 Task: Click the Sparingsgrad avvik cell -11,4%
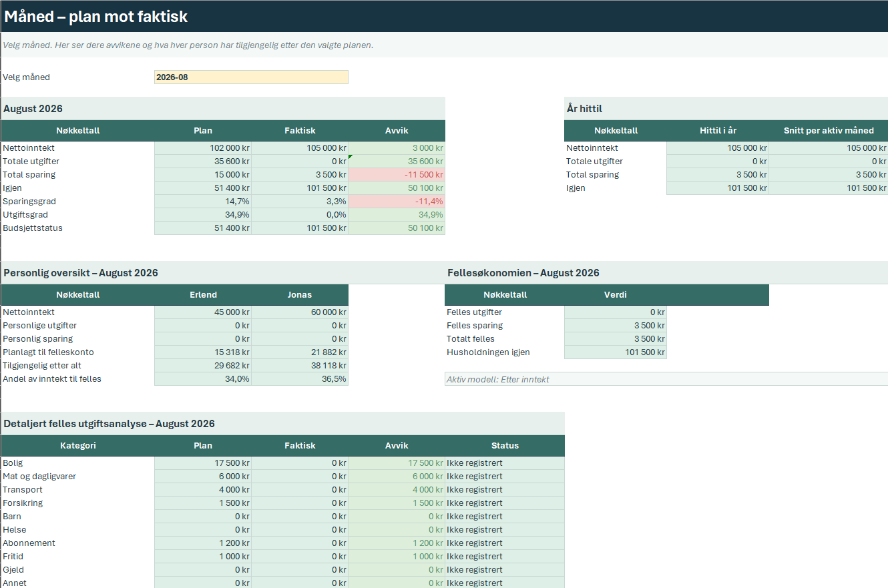pos(397,202)
